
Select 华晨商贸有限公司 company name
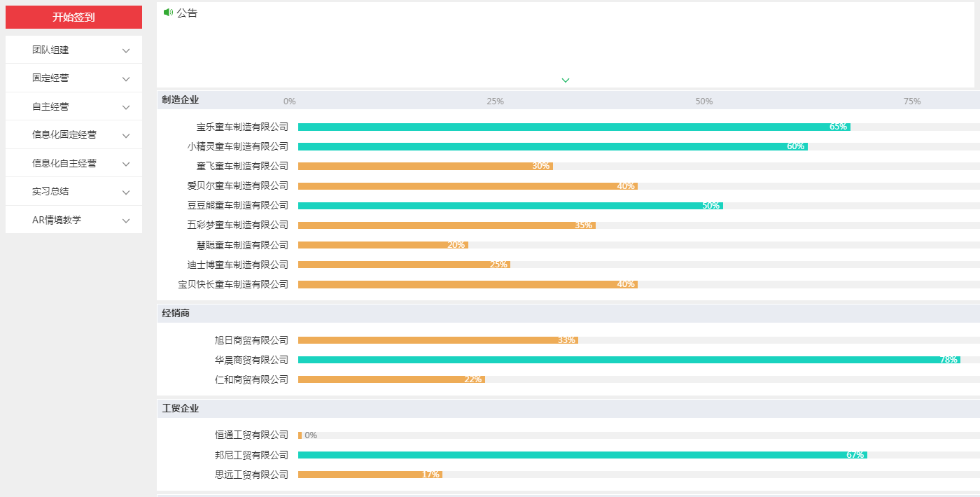252,360
